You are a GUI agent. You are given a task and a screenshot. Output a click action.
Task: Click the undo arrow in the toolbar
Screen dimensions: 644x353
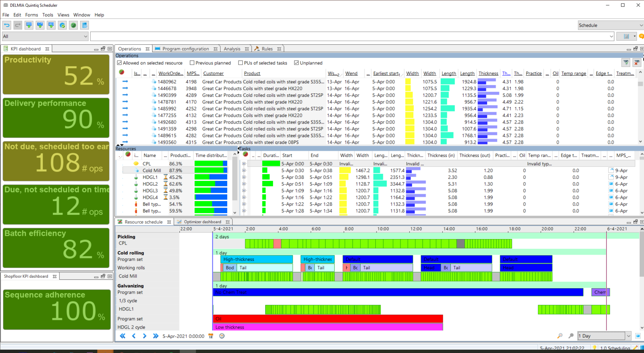coord(7,26)
